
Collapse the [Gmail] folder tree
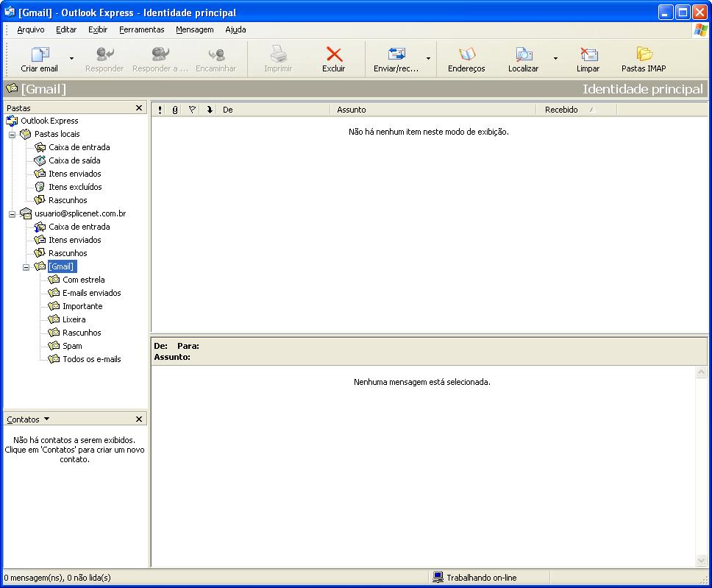pos(26,267)
